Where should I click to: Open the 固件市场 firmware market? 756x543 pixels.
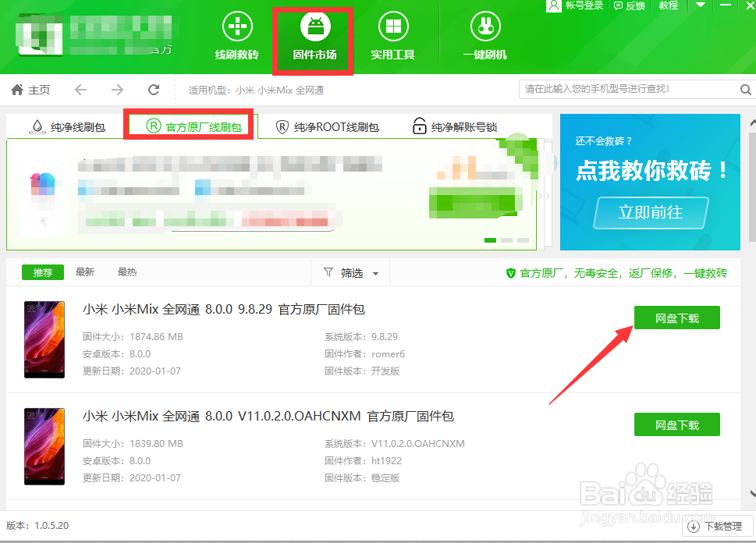315,37
